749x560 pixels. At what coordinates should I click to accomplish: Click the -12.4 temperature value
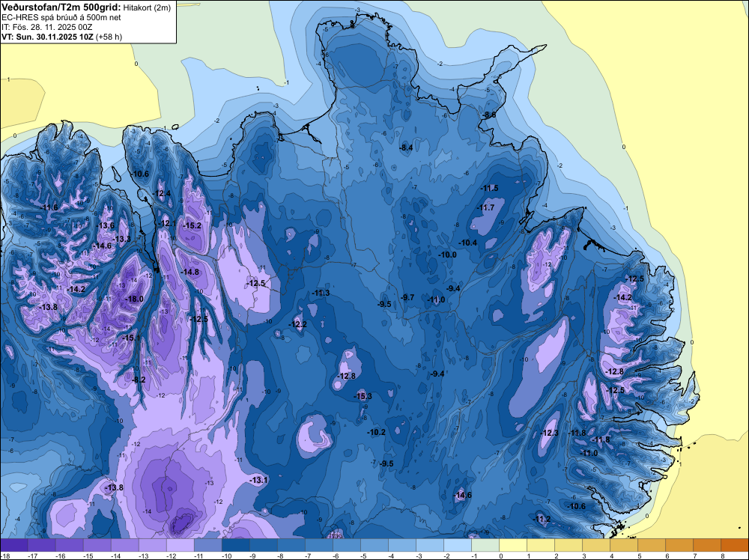tap(162, 194)
